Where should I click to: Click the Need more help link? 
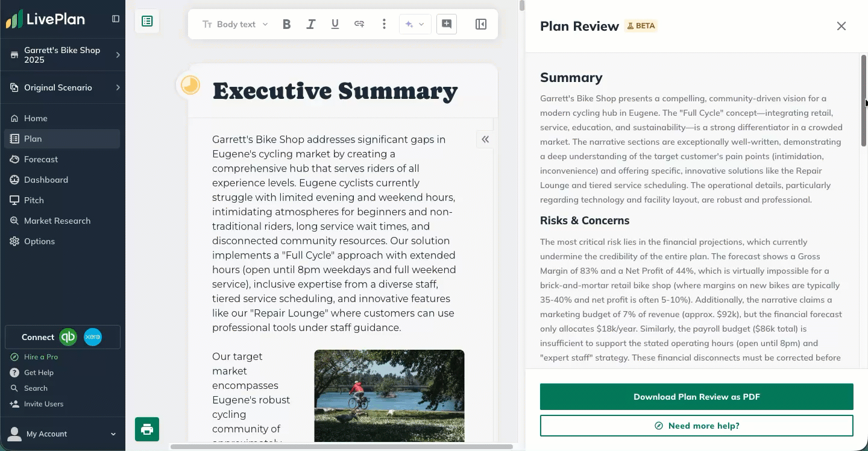[x=696, y=425]
